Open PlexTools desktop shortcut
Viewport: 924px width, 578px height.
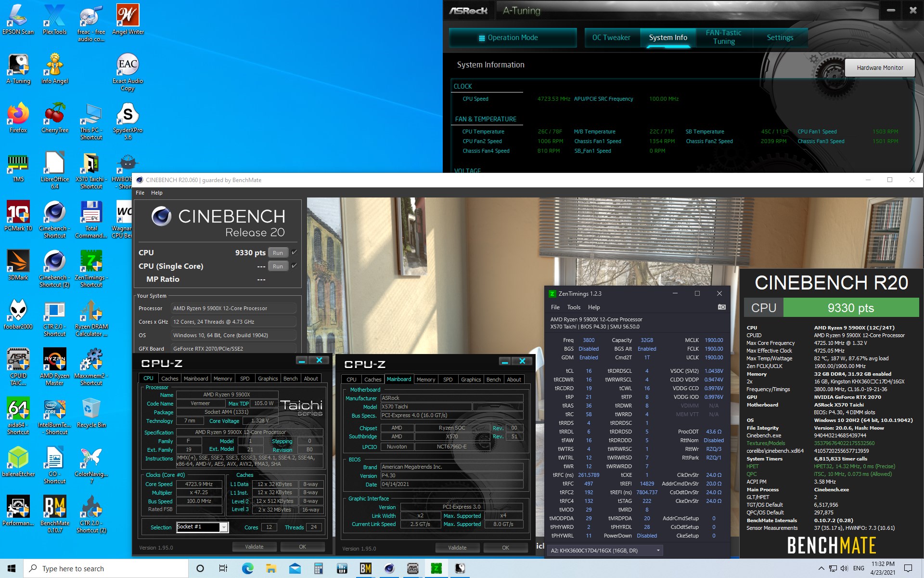(x=55, y=19)
